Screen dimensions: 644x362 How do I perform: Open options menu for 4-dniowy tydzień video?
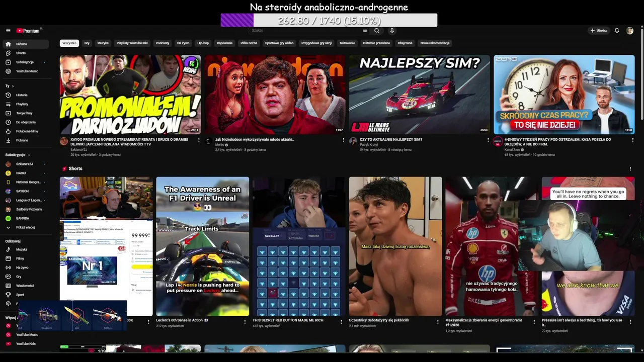[x=632, y=140]
